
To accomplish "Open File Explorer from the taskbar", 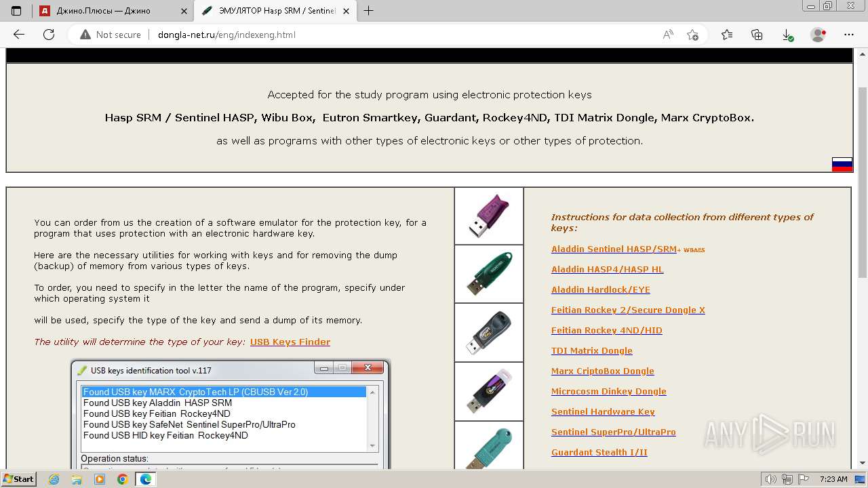I will 77,479.
